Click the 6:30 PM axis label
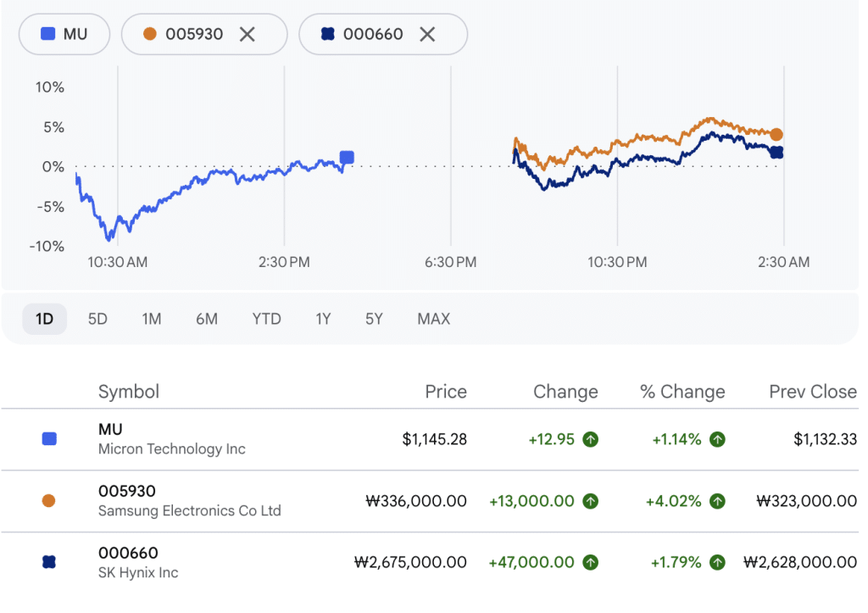Viewport: 868px width, 613px height. click(451, 262)
